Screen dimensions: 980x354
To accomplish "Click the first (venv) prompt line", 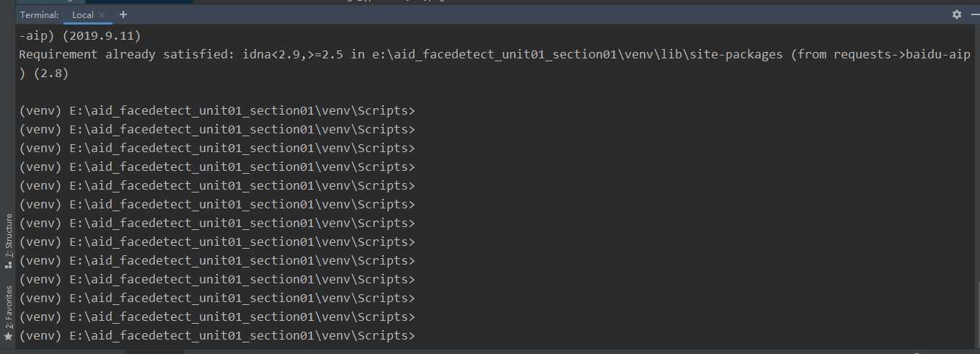I will (x=216, y=111).
